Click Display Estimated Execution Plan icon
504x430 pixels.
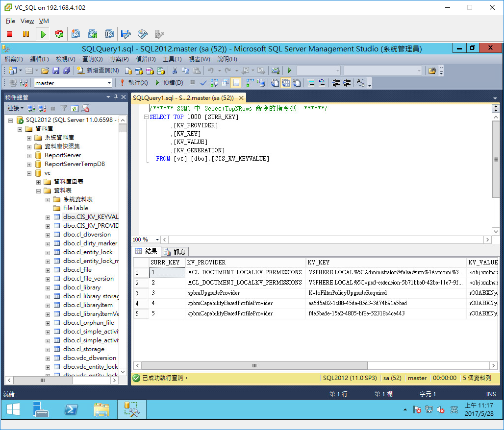(214, 83)
